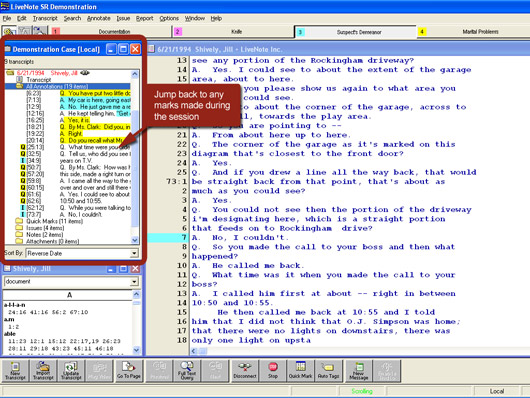Viewport: 530px width, 398px height.
Task: Select the Transcript node in the tree
Action: 39,79
